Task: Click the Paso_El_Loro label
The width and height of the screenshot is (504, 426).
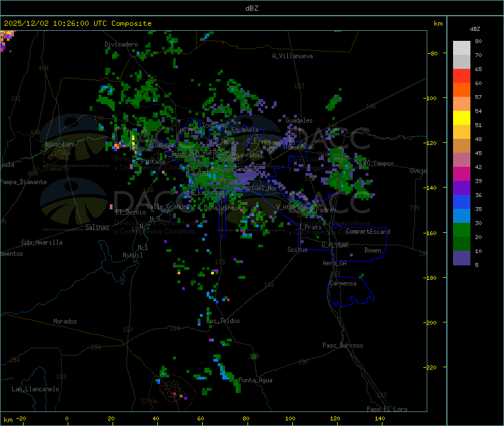Action: [387, 409]
